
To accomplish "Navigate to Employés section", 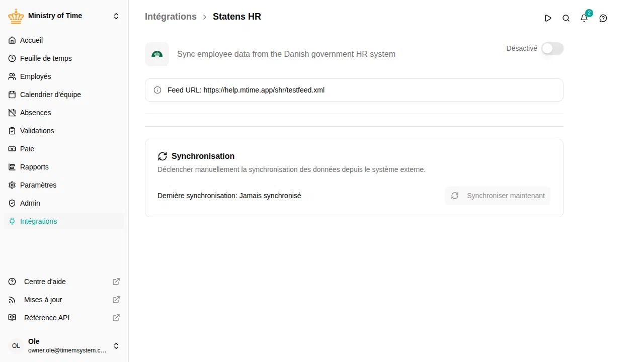I will coord(64,76).
